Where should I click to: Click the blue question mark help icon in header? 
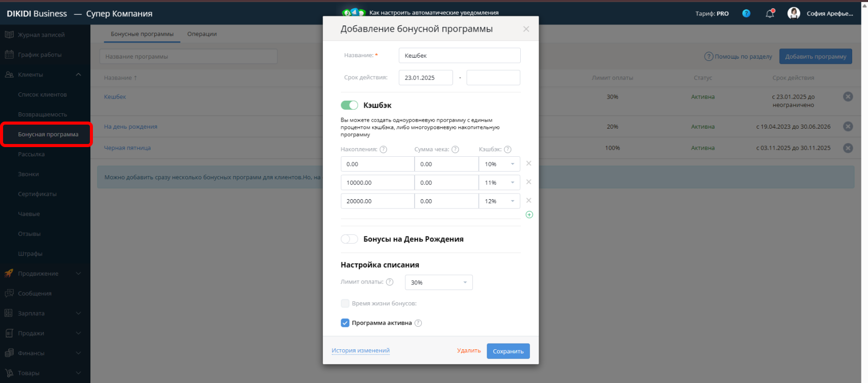[x=746, y=14]
